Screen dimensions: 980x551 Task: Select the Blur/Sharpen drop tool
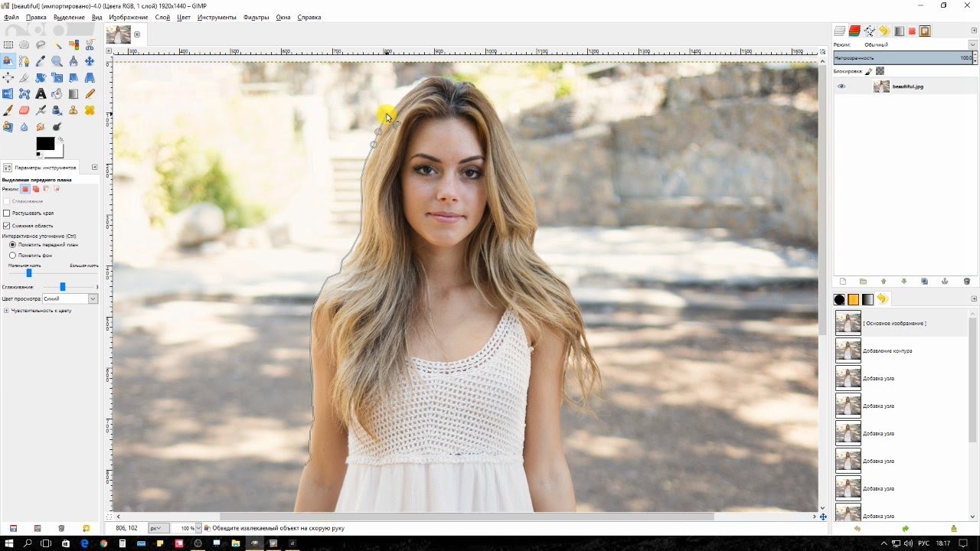(24, 126)
